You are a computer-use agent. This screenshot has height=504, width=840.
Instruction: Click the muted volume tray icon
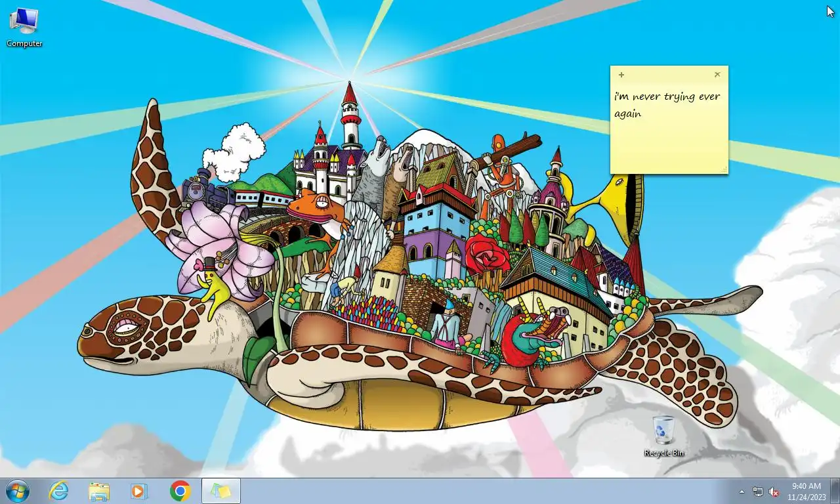pyautogui.click(x=774, y=492)
